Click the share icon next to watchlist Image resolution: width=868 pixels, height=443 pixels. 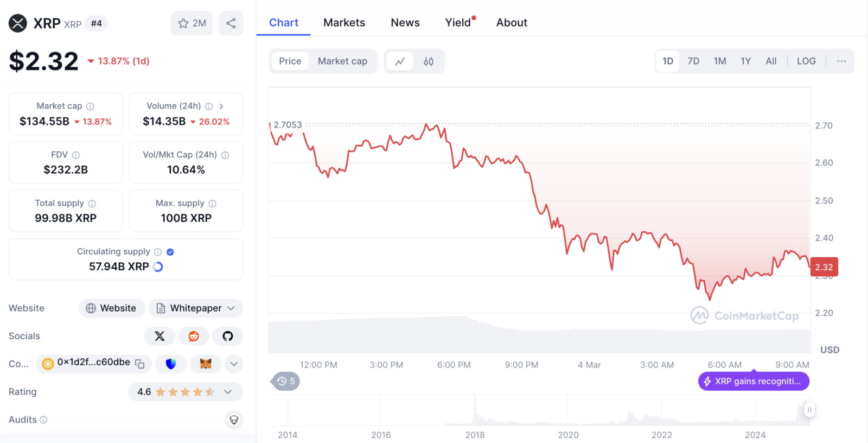(x=231, y=23)
